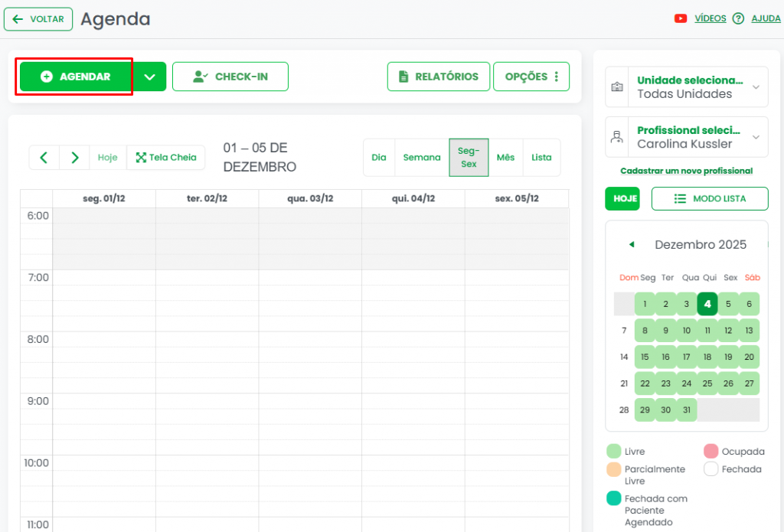Open the Ajuda help icon

(x=738, y=18)
